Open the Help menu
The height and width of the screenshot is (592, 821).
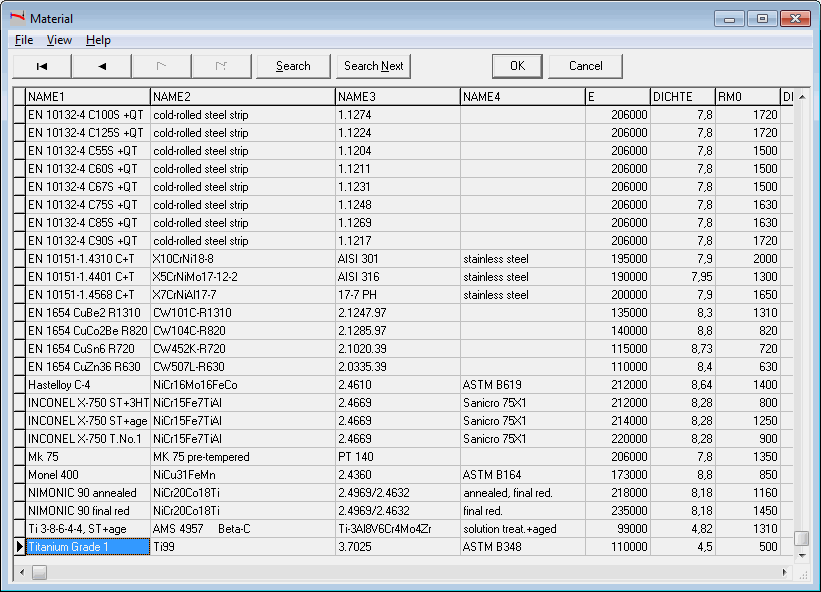tap(98, 40)
